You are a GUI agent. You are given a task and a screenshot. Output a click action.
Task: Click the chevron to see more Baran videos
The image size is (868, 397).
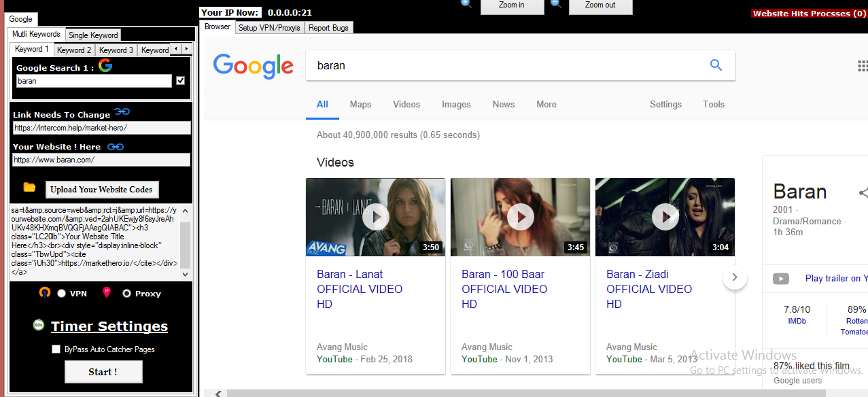[735, 277]
